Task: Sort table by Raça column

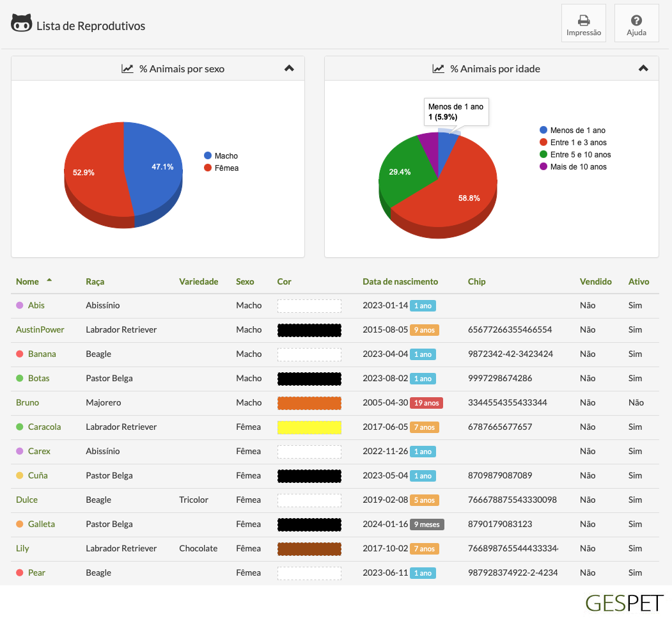Action: coord(95,281)
